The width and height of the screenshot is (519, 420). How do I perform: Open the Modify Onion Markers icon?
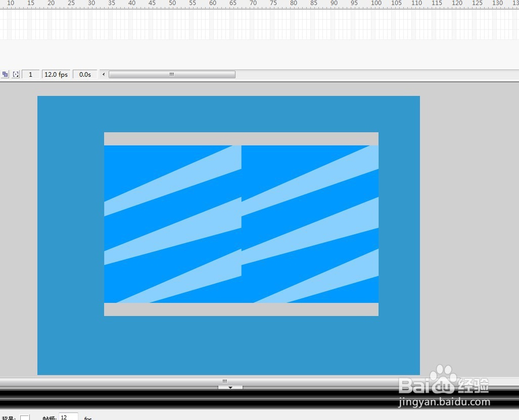point(16,75)
